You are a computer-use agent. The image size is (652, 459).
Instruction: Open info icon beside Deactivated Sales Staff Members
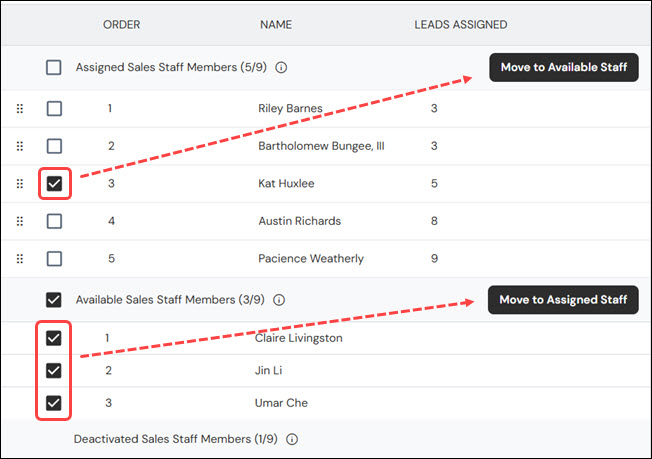292,439
